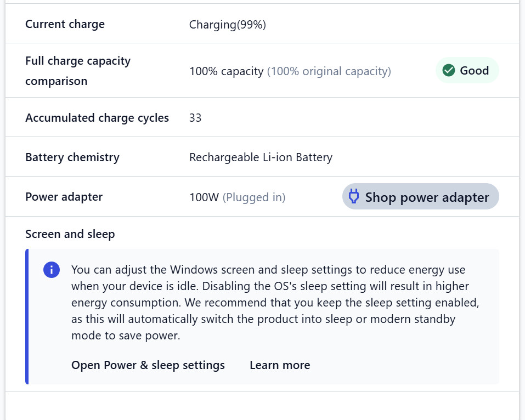The height and width of the screenshot is (420, 525).
Task: Click the Charging(99%) value
Action: point(227,25)
